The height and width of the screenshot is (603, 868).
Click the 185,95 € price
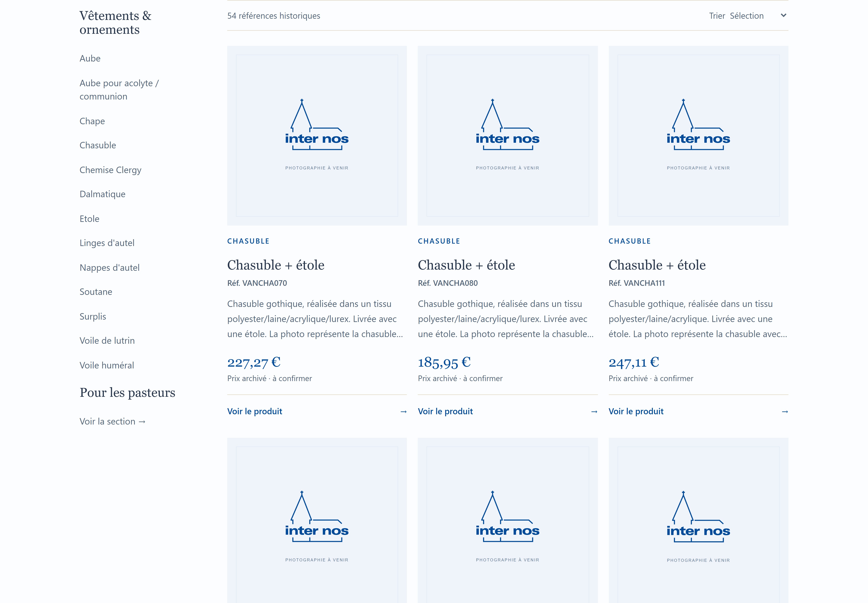444,362
